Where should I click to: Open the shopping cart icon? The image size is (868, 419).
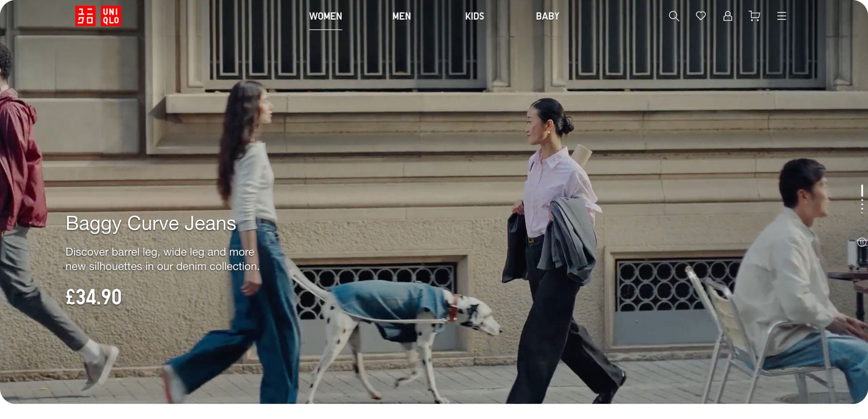(x=755, y=16)
